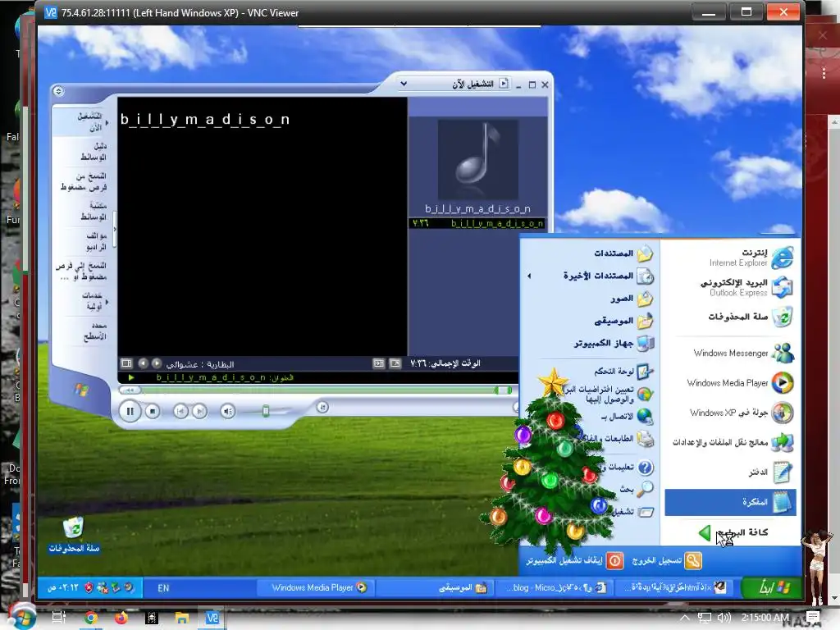Select next visualization arrow below video
The image size is (840, 630).
pyautogui.click(x=157, y=363)
